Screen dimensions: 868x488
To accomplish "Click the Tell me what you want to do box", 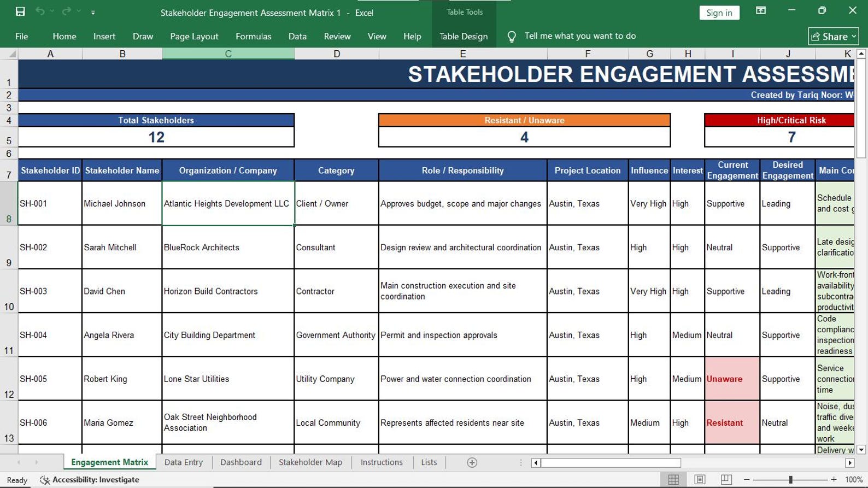I will (580, 36).
